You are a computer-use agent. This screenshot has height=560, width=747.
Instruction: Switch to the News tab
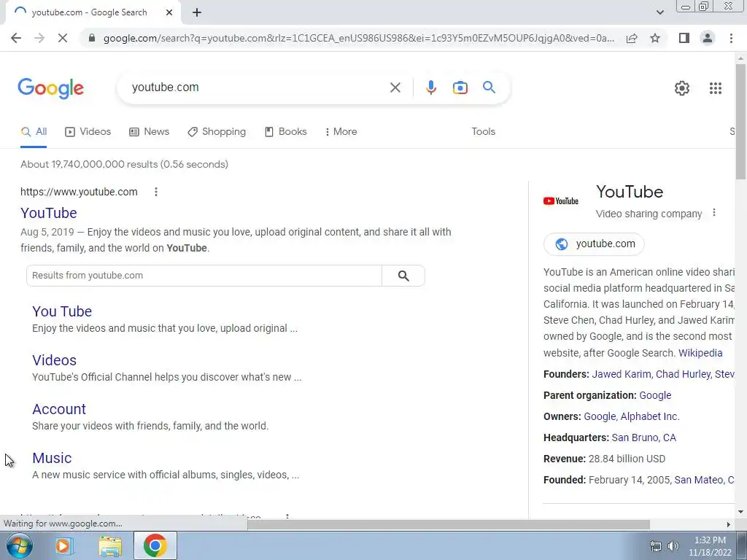(x=149, y=132)
